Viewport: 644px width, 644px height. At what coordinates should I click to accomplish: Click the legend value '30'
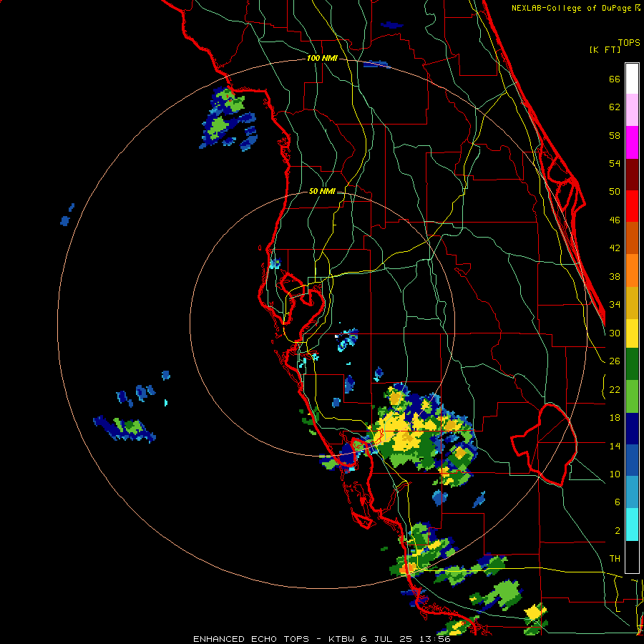[x=615, y=333]
